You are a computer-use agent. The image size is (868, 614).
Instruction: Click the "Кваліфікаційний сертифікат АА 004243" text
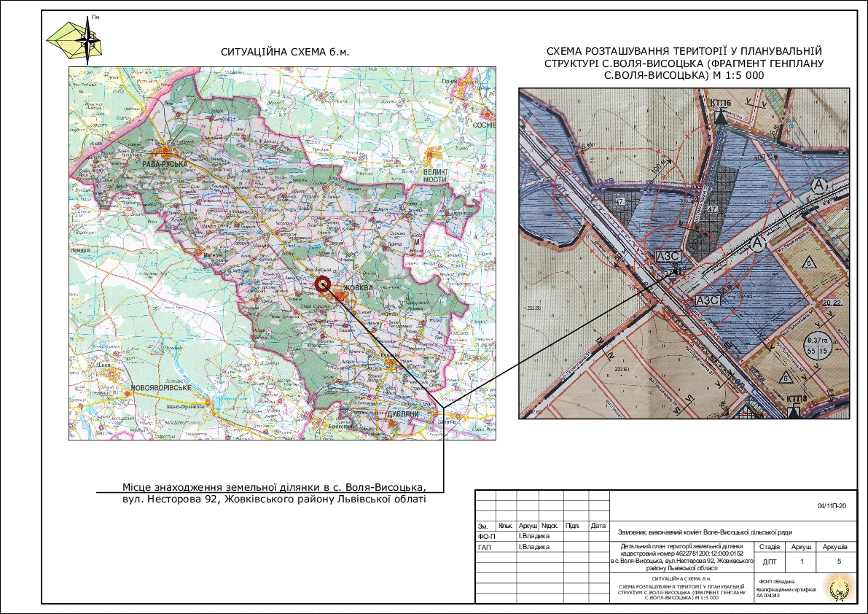pyautogui.click(x=786, y=593)
